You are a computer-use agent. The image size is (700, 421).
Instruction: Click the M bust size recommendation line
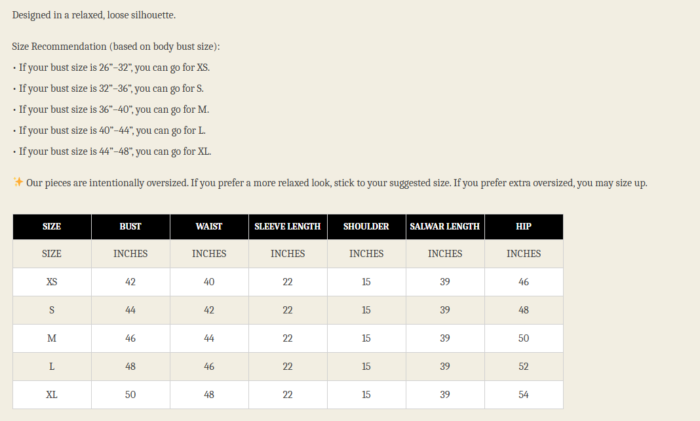click(112, 109)
